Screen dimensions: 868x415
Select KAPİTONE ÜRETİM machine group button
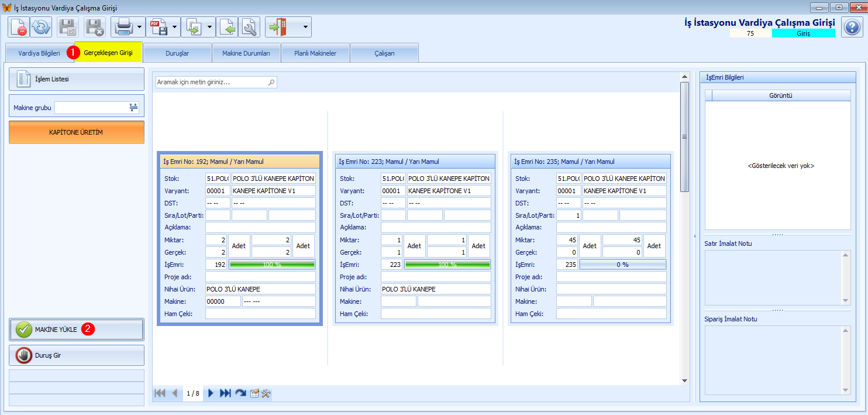77,132
